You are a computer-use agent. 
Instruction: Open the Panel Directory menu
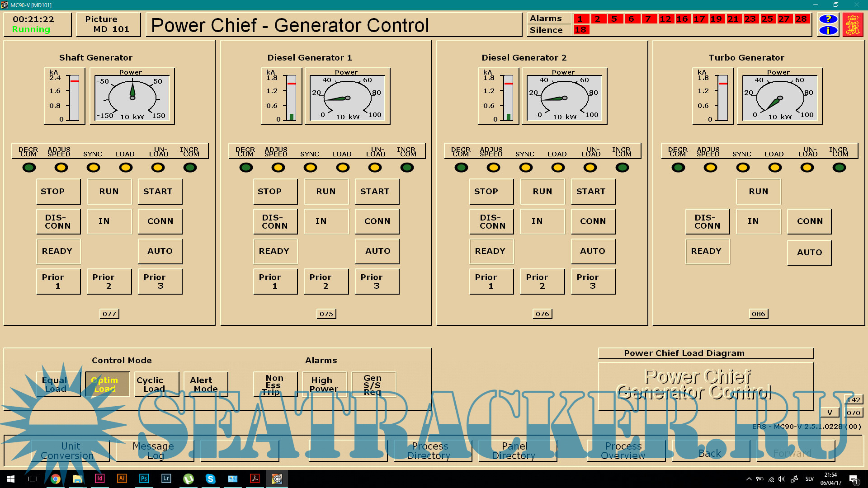517,450
